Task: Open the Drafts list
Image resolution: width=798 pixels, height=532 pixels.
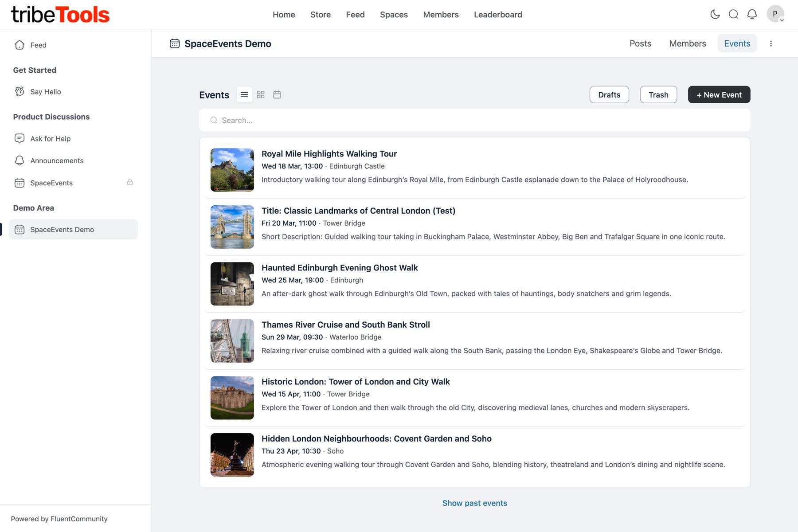Action: [609, 95]
